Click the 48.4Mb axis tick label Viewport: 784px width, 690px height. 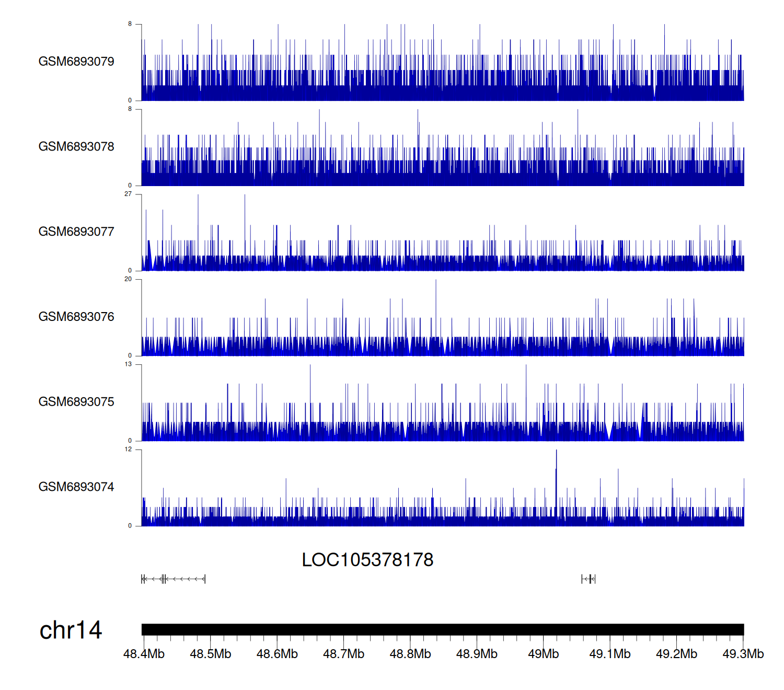pyautogui.click(x=144, y=654)
